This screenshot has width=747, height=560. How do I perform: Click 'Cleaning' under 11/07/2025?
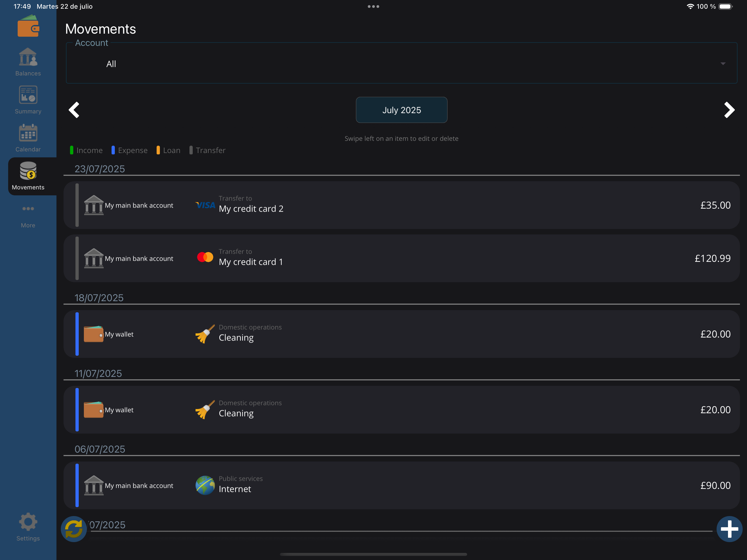[x=236, y=413]
